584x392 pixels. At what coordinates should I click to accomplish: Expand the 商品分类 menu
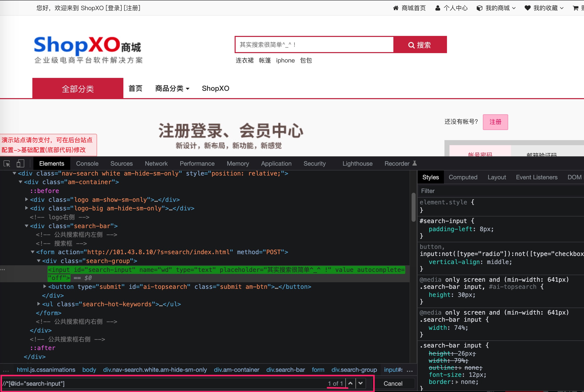point(172,88)
